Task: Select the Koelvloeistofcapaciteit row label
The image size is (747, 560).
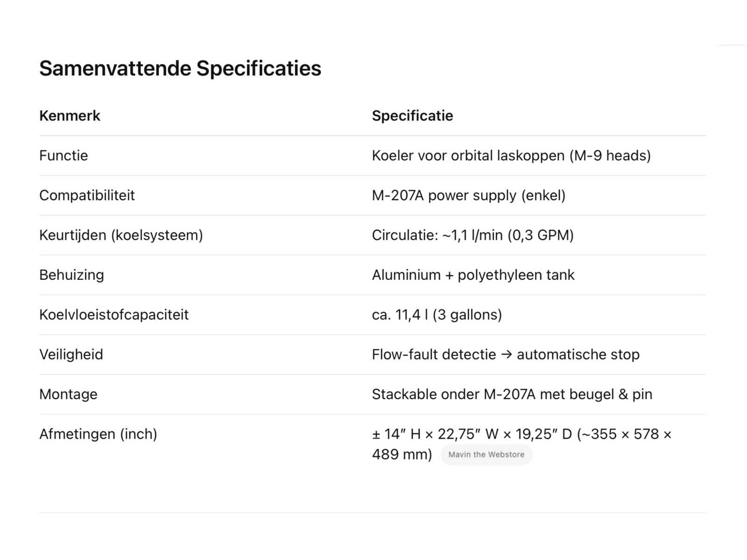Action: tap(114, 315)
